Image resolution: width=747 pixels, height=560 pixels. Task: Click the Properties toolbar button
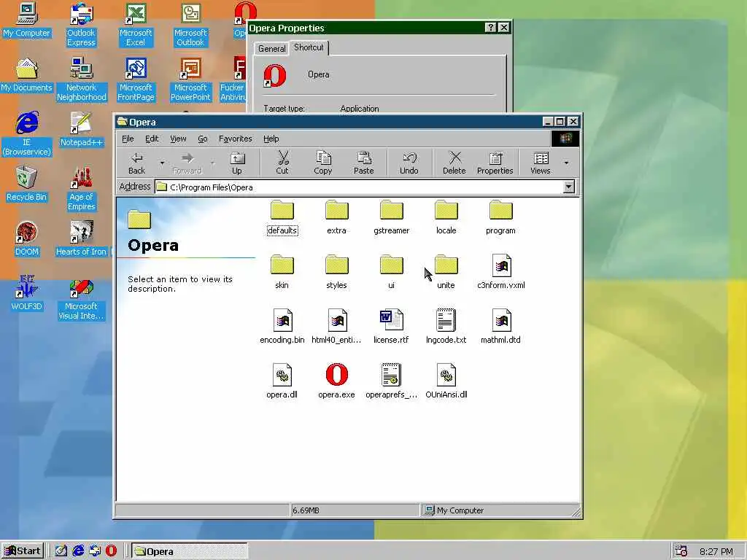(495, 163)
